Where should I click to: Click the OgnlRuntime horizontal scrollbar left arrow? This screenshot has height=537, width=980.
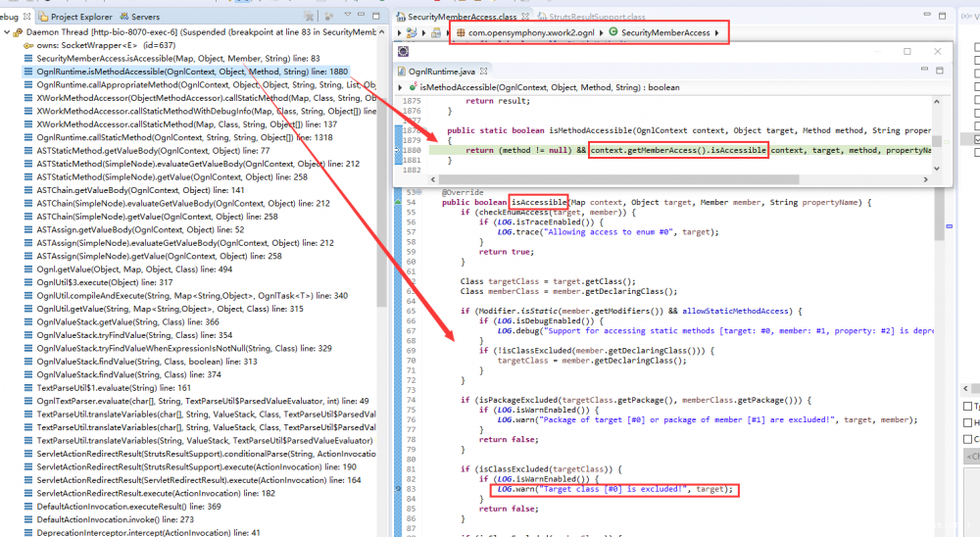point(432,179)
